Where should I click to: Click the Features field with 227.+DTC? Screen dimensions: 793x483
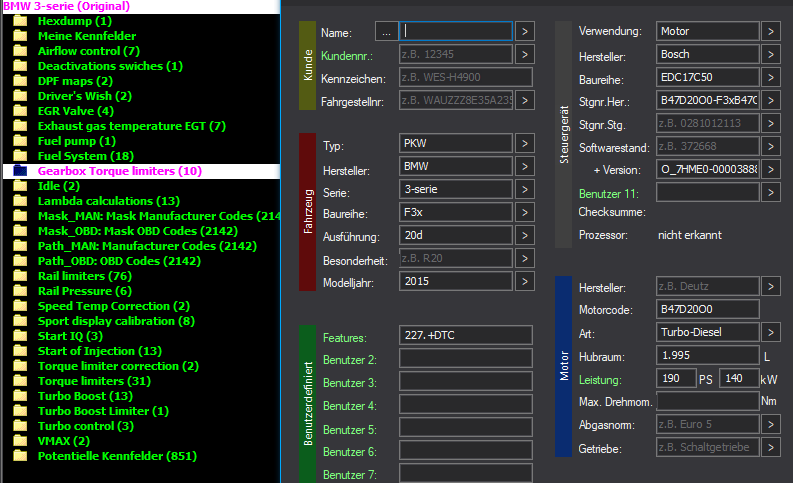tap(466, 335)
